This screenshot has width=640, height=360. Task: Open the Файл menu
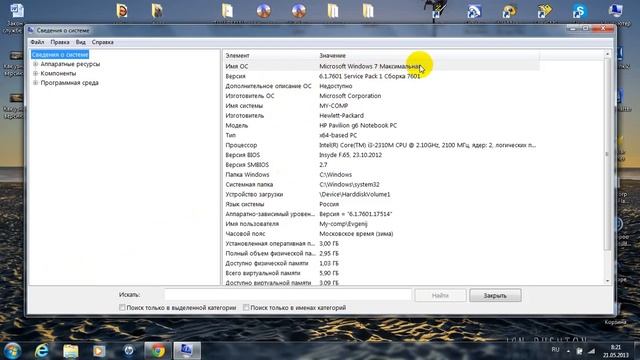tap(37, 42)
